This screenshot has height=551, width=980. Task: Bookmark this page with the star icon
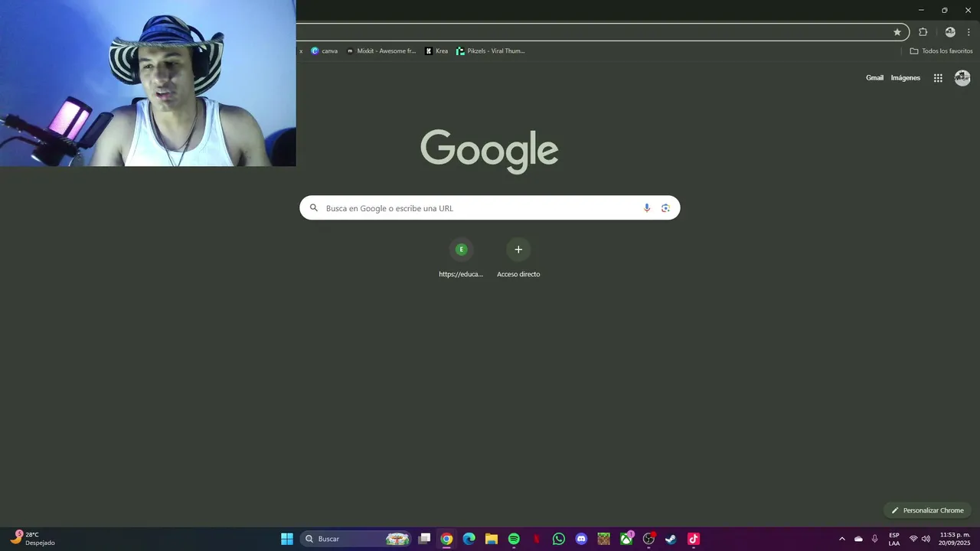coord(897,32)
